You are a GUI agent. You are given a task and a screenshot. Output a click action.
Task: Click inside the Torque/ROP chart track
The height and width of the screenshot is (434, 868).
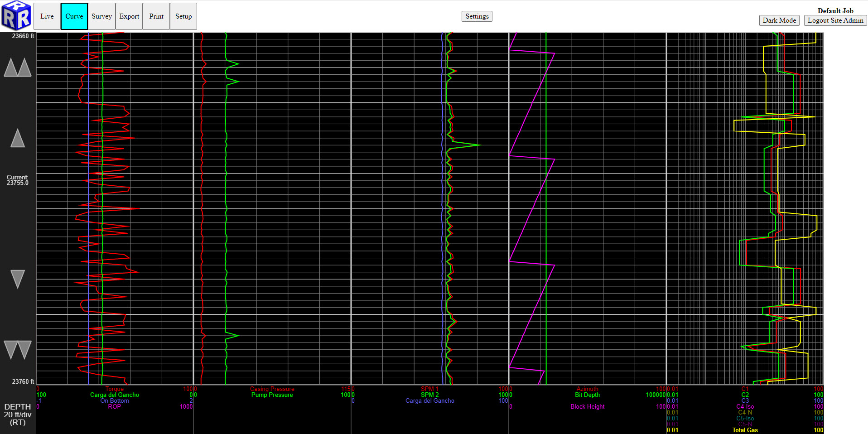tap(115, 208)
